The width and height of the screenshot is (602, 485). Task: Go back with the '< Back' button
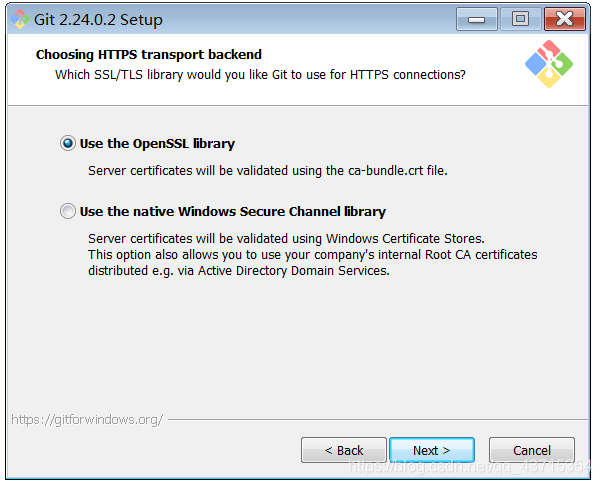[343, 450]
